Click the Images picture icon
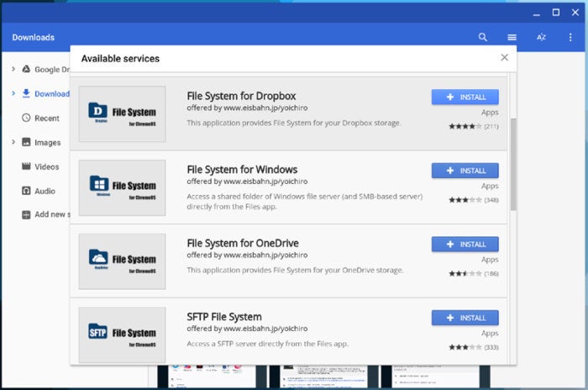The height and width of the screenshot is (390, 588). [26, 142]
